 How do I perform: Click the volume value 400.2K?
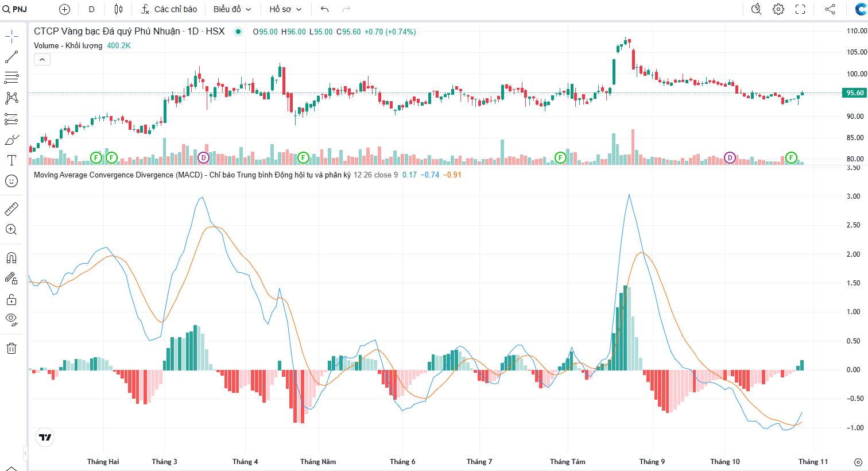119,45
